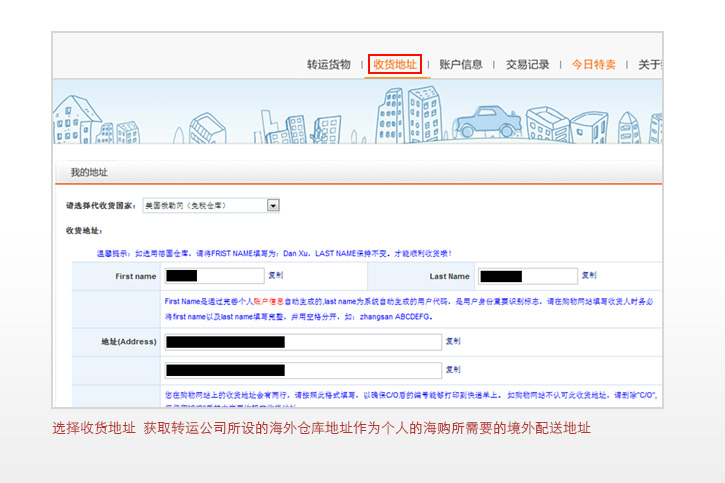The height and width of the screenshot is (483, 725).
Task: Copy first address line with 复制
Action: [453, 342]
